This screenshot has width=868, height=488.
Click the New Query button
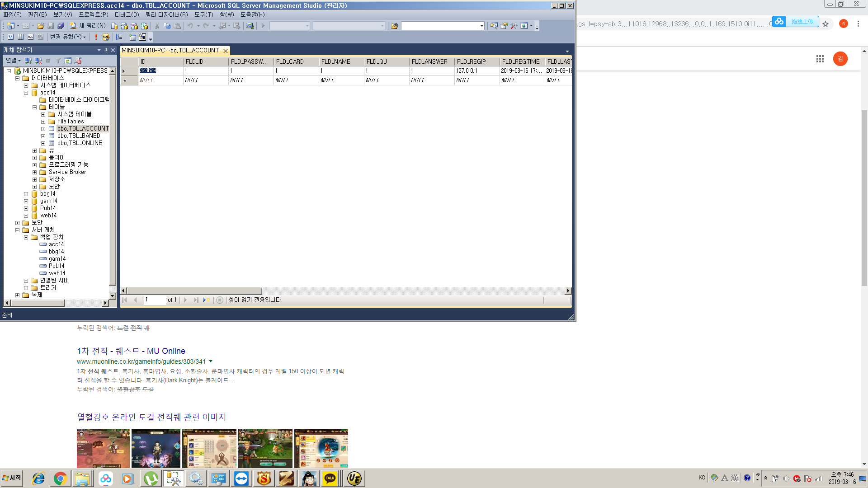(88, 26)
